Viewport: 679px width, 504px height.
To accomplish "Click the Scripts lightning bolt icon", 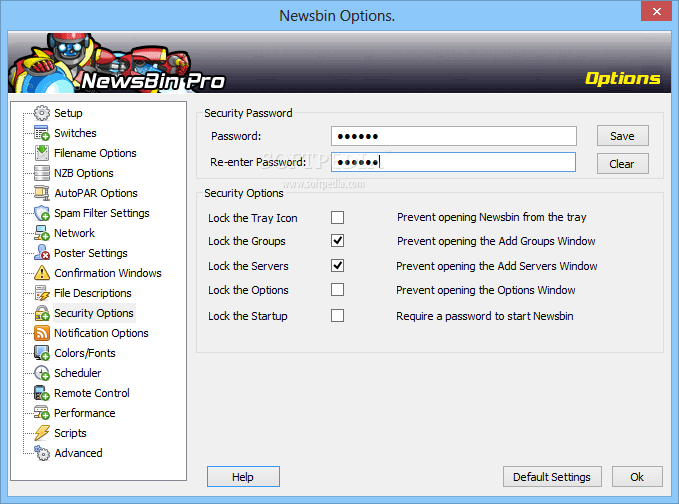I will coord(42,433).
